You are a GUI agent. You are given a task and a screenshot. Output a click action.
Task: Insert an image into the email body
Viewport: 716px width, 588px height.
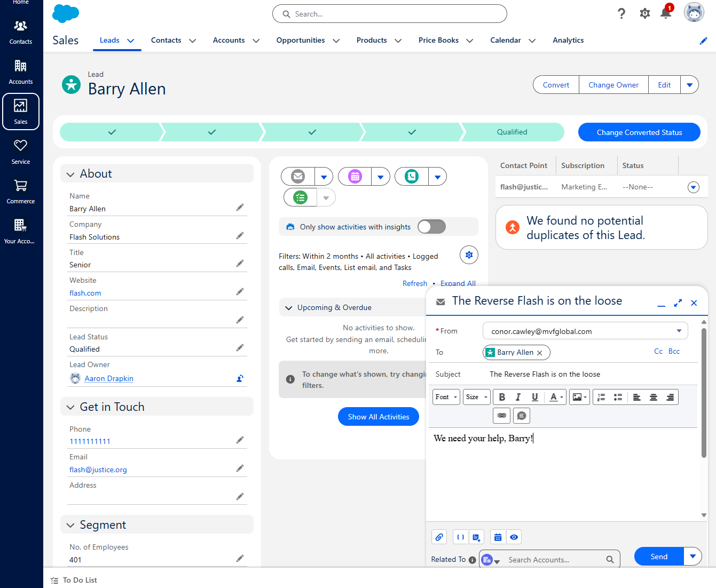coord(577,396)
